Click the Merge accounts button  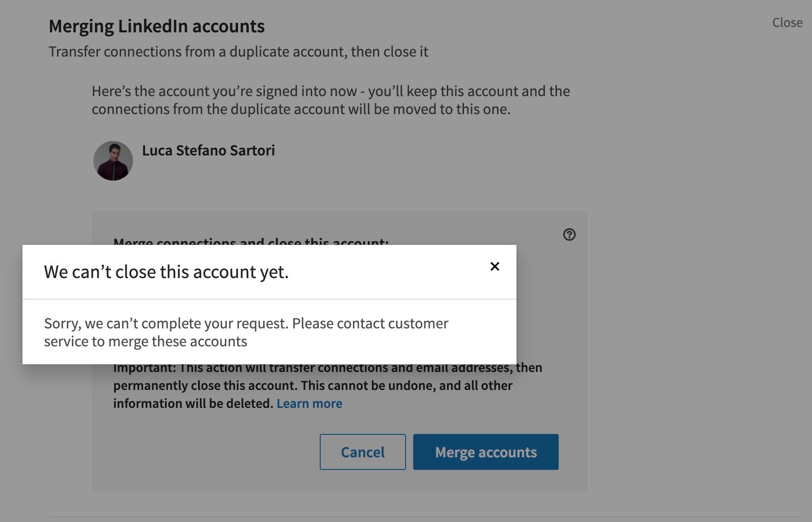[x=485, y=452]
